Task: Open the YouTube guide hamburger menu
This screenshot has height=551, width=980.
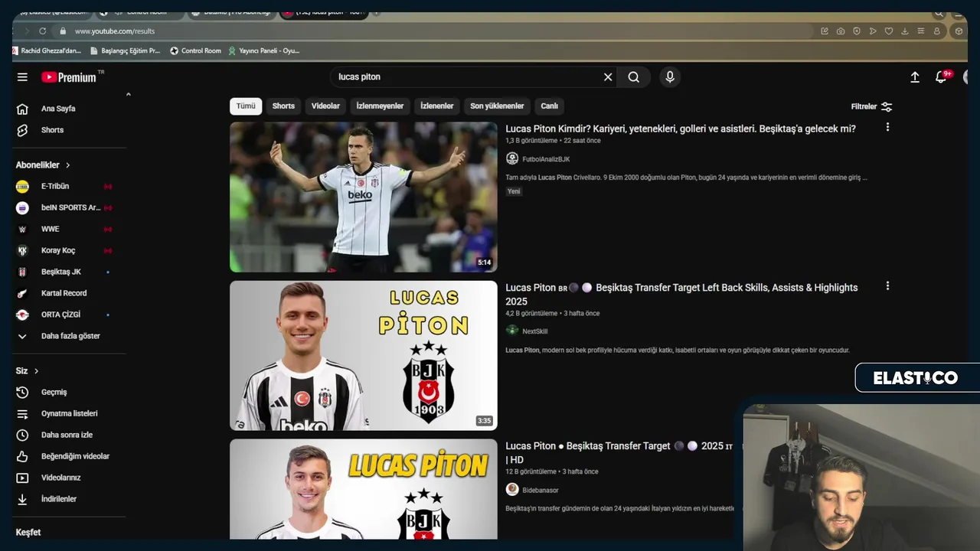Action: pos(22,77)
